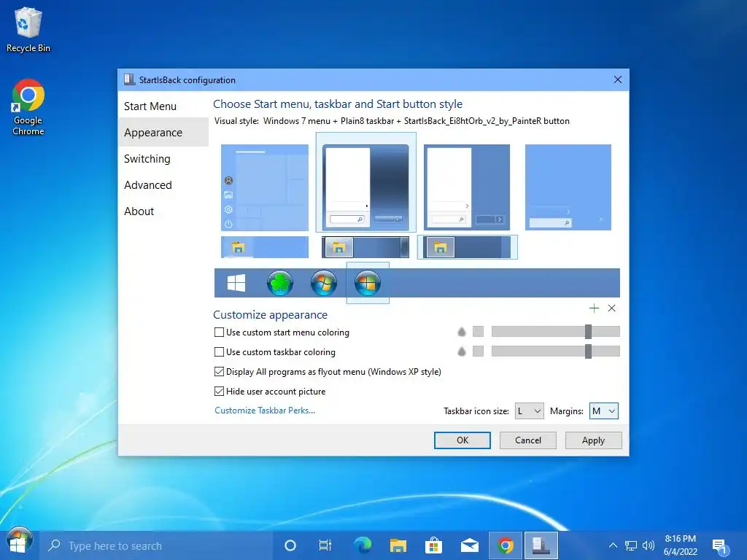Open the volume speaker icon in tray
747x560 pixels.
click(x=648, y=545)
